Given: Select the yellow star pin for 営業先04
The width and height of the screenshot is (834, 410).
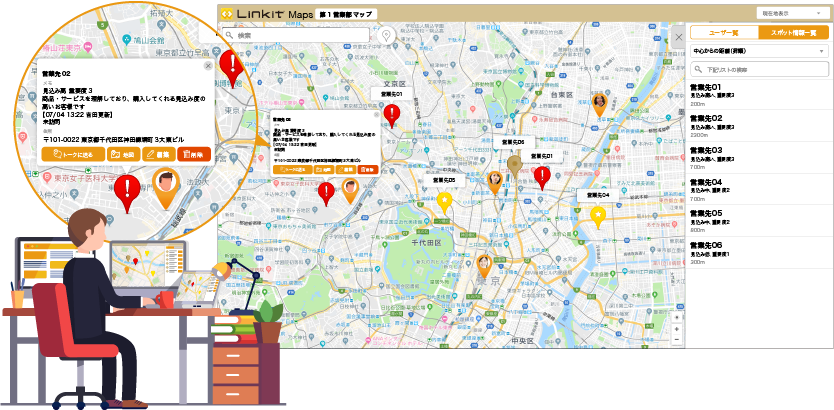Looking at the screenshot, I should click(598, 215).
